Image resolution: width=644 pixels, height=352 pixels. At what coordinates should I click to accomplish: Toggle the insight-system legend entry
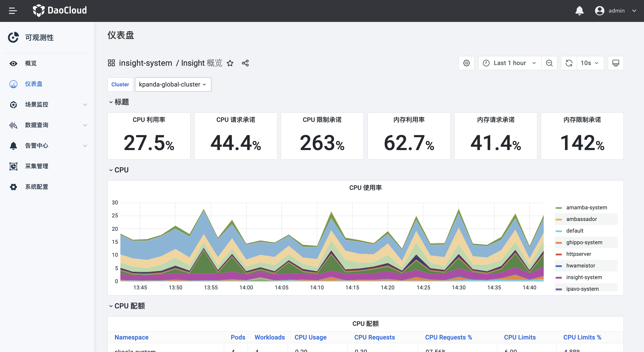click(x=584, y=277)
